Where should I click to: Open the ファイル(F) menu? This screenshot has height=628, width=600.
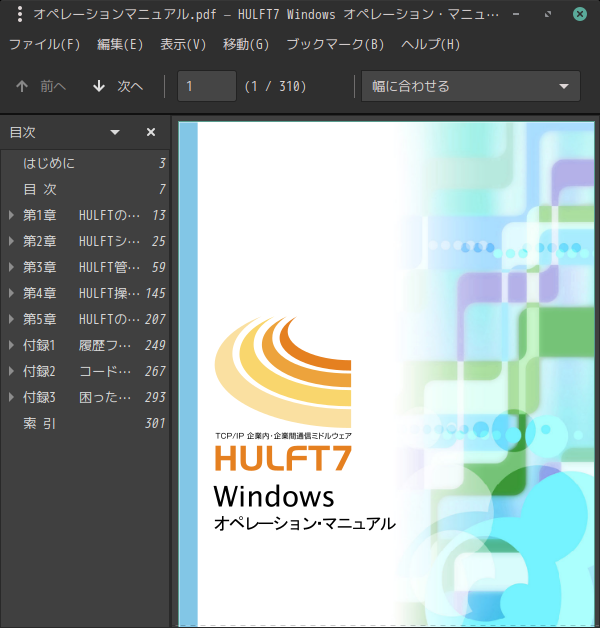click(44, 44)
